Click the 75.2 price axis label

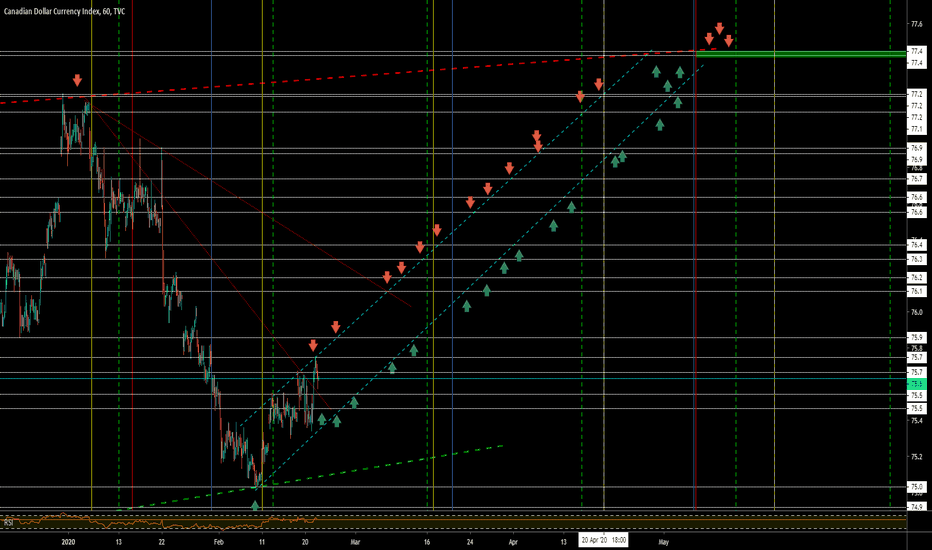[x=917, y=457]
